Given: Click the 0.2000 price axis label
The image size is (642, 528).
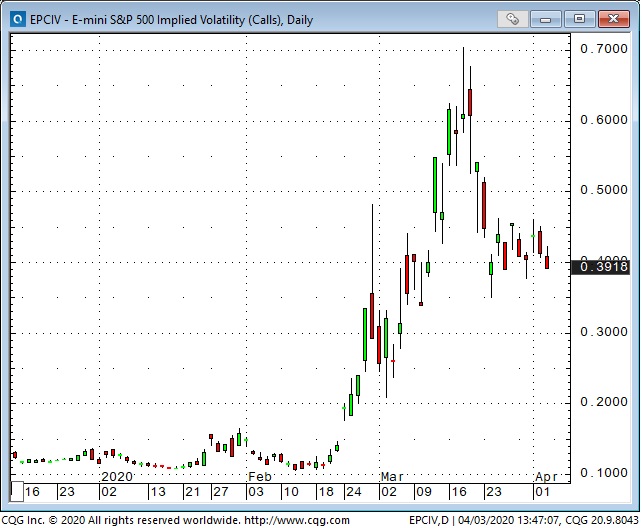Looking at the screenshot, I should pos(604,402).
